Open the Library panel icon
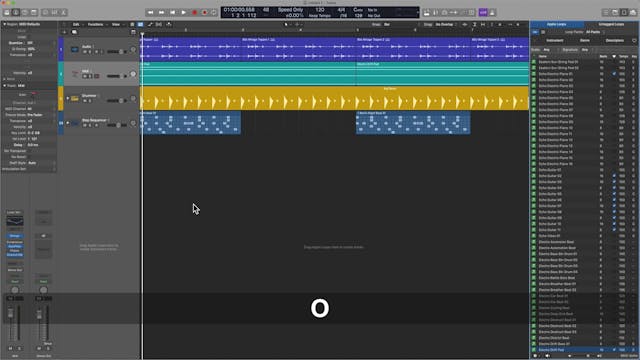The width and height of the screenshot is (640, 360). 7,13
